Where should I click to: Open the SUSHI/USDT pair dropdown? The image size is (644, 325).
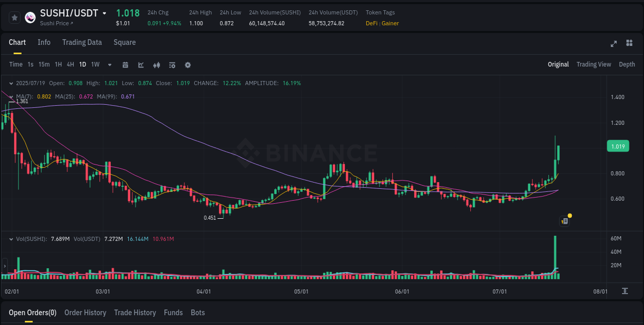click(105, 13)
